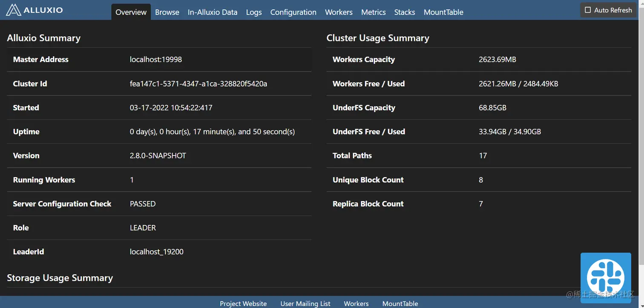Switch to the In-Alluxio Data tab
Viewport: 644px width, 308px height.
213,12
